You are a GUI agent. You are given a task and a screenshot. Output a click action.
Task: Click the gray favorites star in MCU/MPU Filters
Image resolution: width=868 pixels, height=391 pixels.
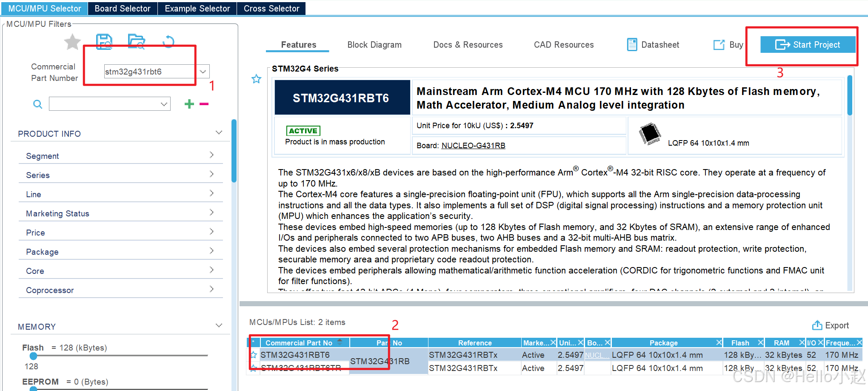[x=72, y=42]
